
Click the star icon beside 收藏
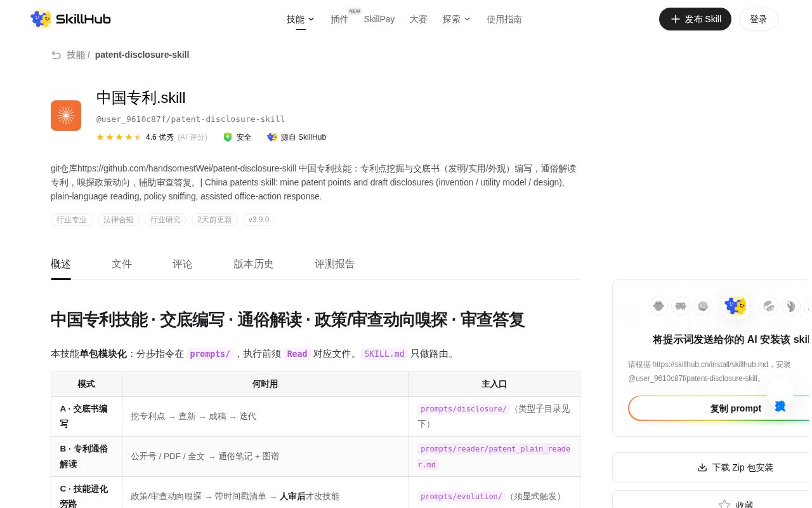point(724,505)
